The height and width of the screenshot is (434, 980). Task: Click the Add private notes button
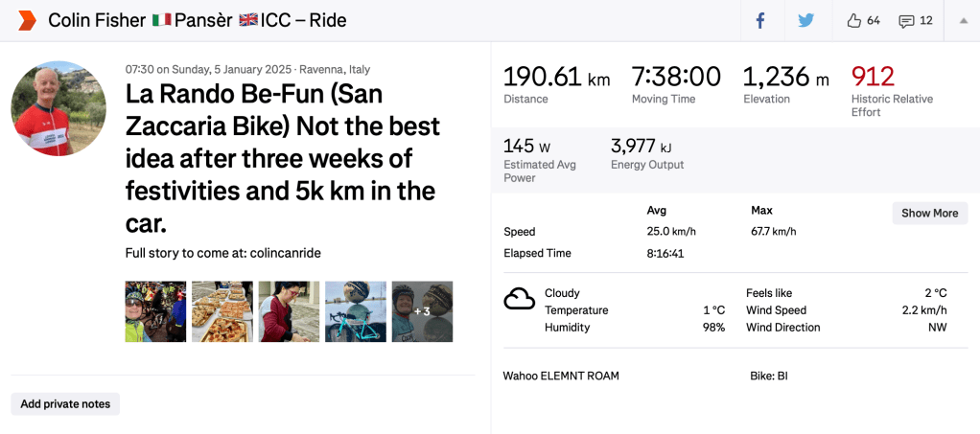point(65,404)
